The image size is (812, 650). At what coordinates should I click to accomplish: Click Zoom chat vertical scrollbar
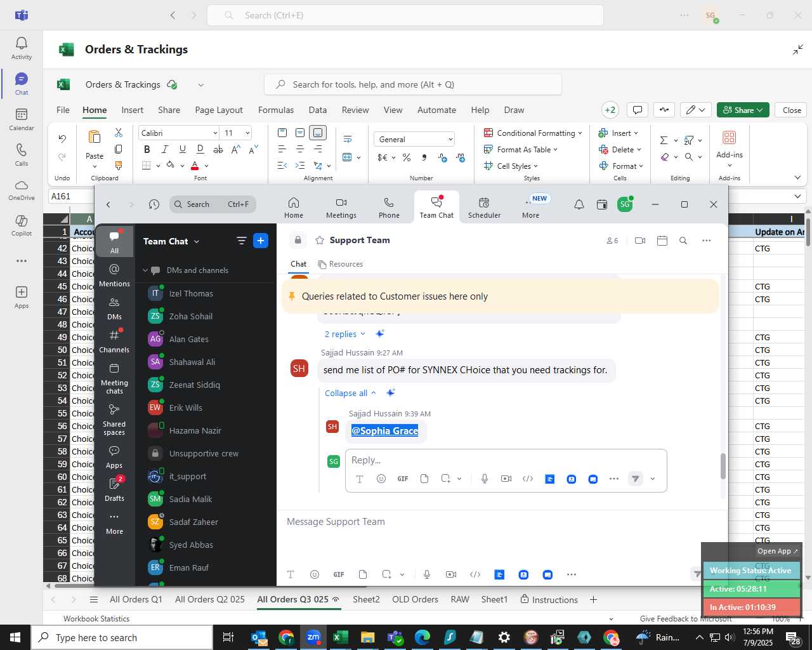(723, 467)
